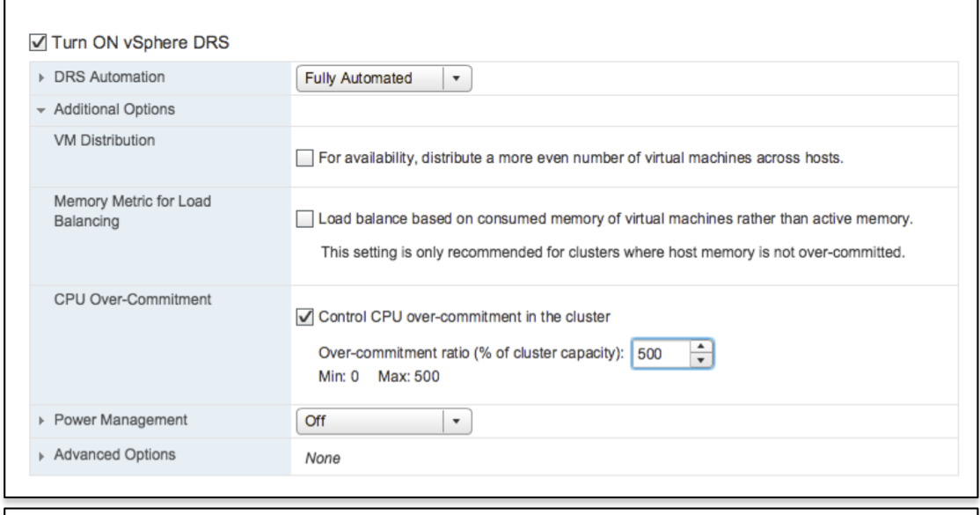This screenshot has height=515, width=980.
Task: Open the Fully Automated dropdown arrow
Action: 457,78
